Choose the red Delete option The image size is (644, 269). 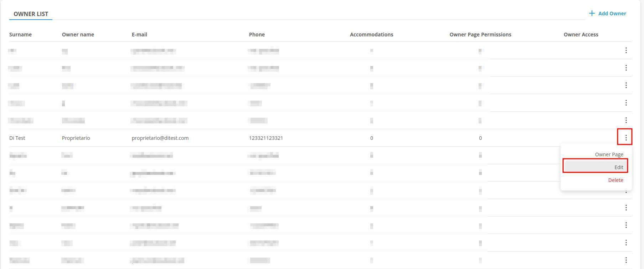pos(615,180)
